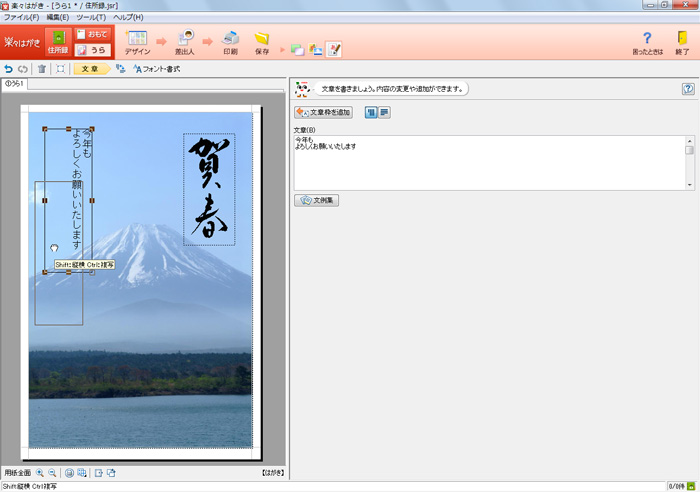Click the zoom out magnifier icon

[x=51, y=473]
